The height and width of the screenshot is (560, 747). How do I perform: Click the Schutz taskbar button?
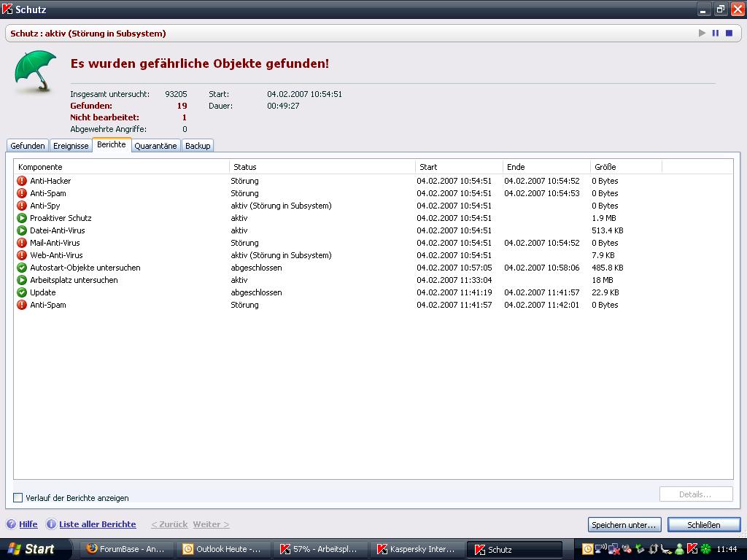(x=514, y=549)
